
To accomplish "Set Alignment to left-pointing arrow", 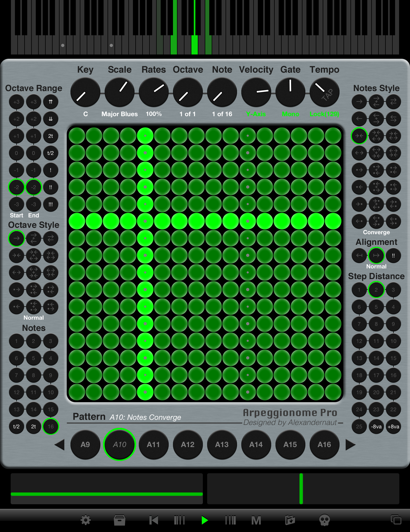I will click(x=359, y=256).
